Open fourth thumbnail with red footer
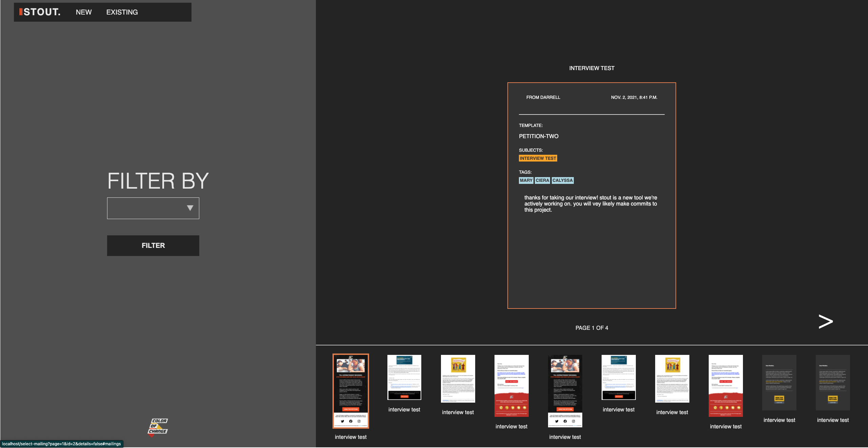Image resolution: width=868 pixels, height=448 pixels. click(511, 386)
